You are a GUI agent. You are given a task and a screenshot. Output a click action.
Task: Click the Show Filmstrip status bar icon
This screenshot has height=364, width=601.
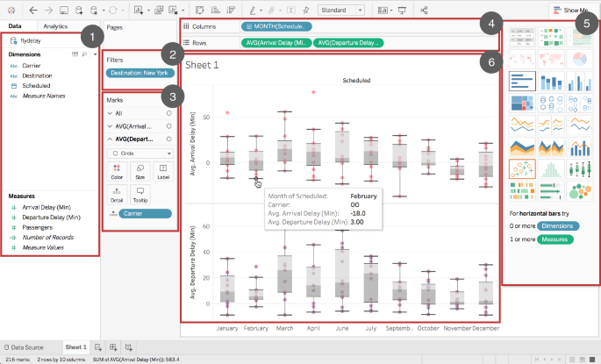[x=582, y=360]
